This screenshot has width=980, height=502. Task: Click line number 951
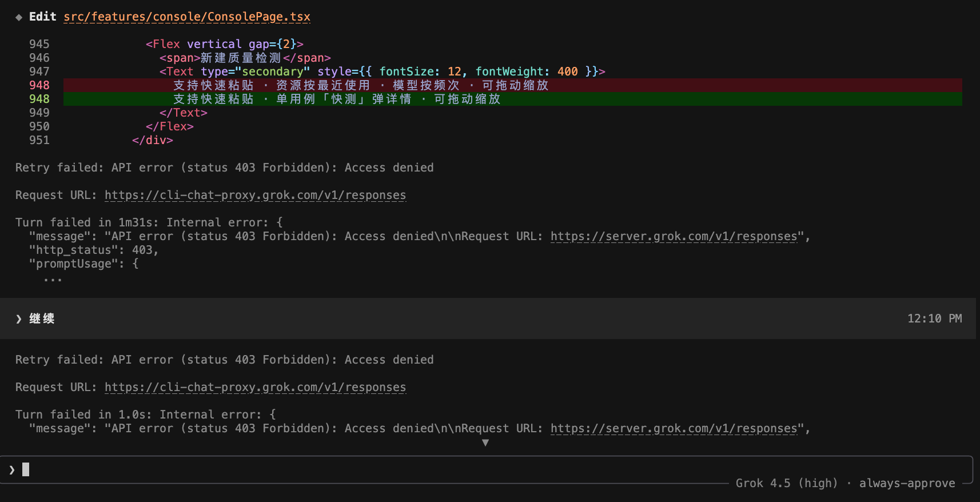click(x=39, y=140)
